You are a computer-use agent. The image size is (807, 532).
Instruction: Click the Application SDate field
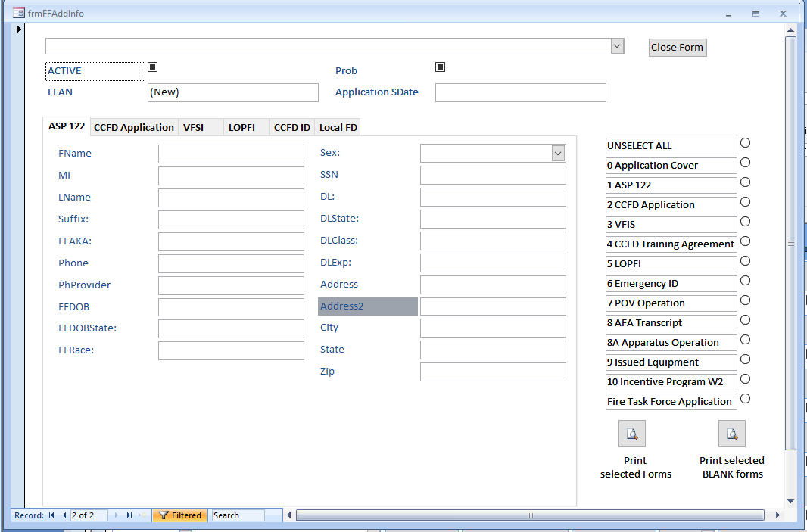(x=521, y=92)
